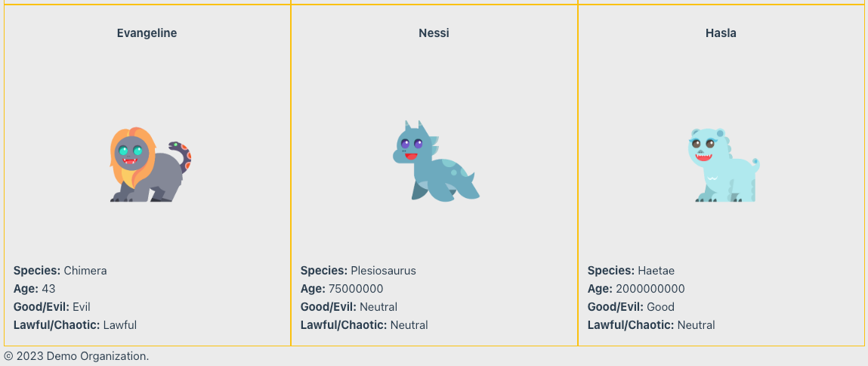Viewport: 868px width, 366px height.
Task: Click Nessi's age value 75000000
Action: click(x=356, y=289)
